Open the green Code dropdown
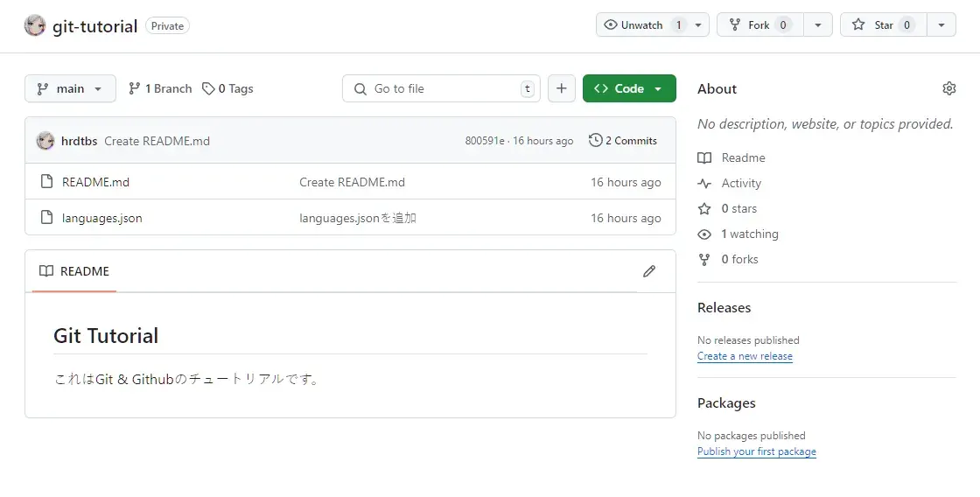 629,88
